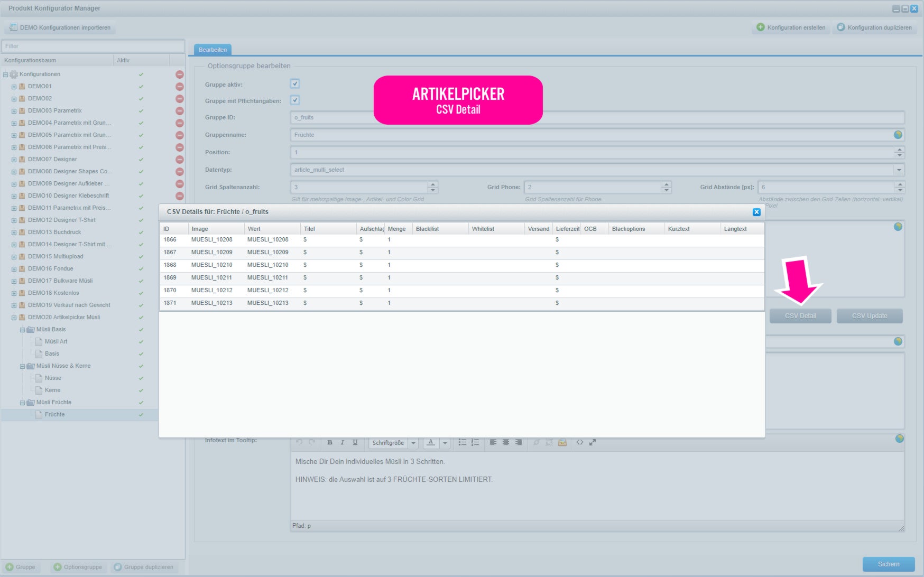Apply underline formatting in tooltip editor

355,443
